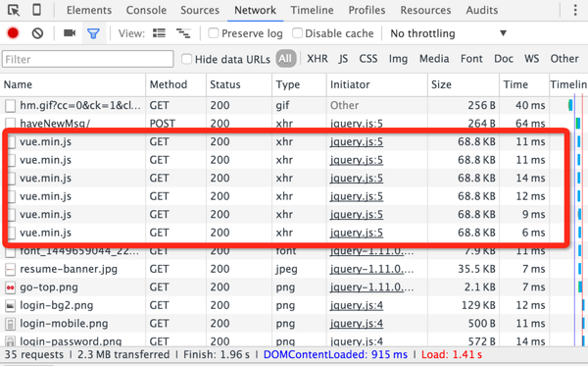This screenshot has height=366, width=588.
Task: Switch to the waterfall overview view icon
Action: pos(183,33)
